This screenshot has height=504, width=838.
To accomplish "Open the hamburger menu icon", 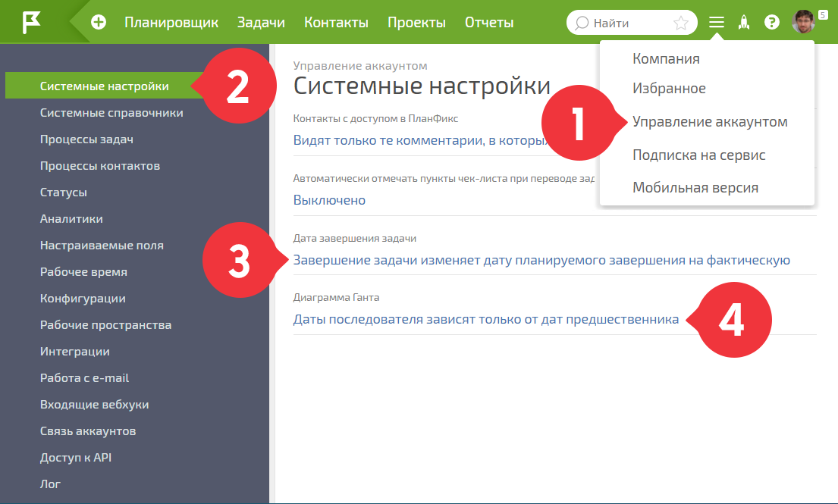I will pos(717,23).
